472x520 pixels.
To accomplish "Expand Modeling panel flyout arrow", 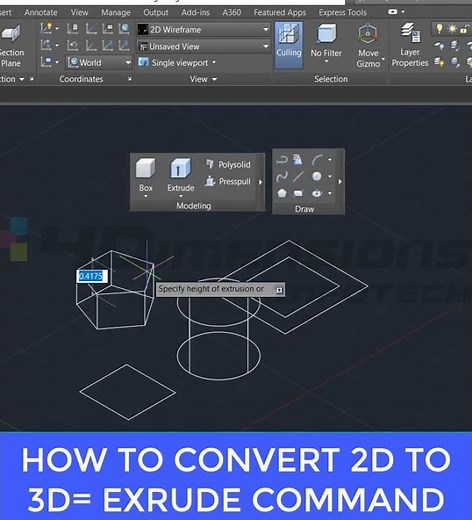I will pyautogui.click(x=260, y=182).
